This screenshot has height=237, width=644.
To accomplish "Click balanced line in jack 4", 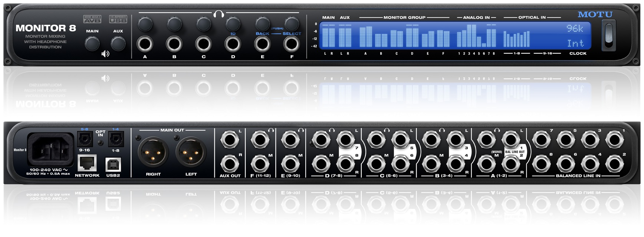I will click(590, 164).
